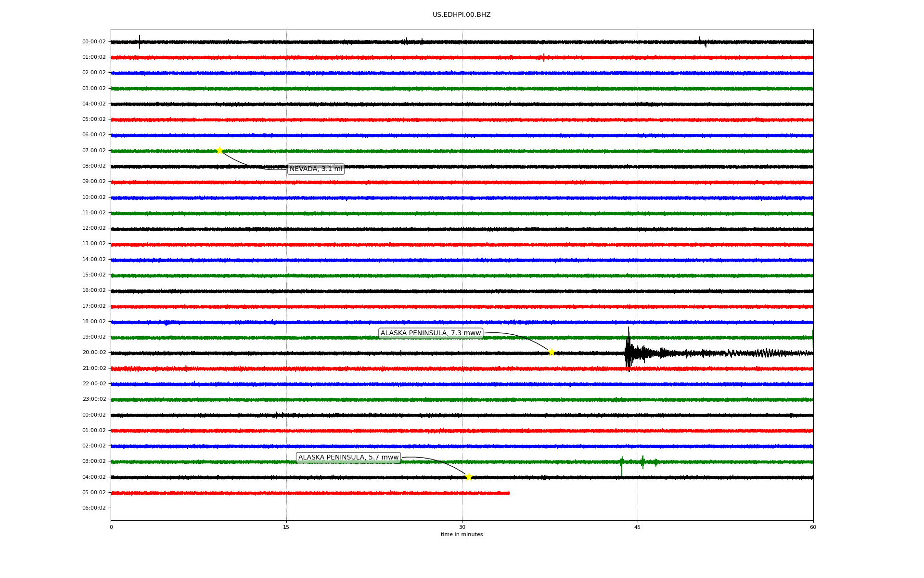The width and height of the screenshot is (924, 578).
Task: Click the 17:00:02 time label
Action: coord(94,306)
